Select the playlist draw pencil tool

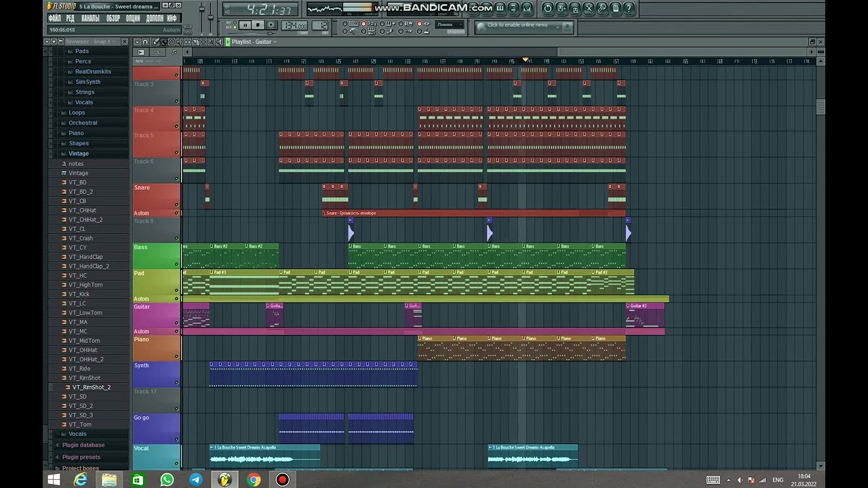click(x=157, y=42)
